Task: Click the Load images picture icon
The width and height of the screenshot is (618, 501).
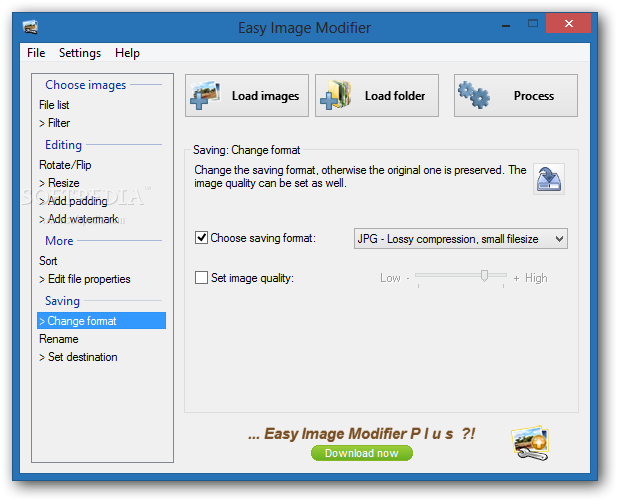Action: [205, 95]
